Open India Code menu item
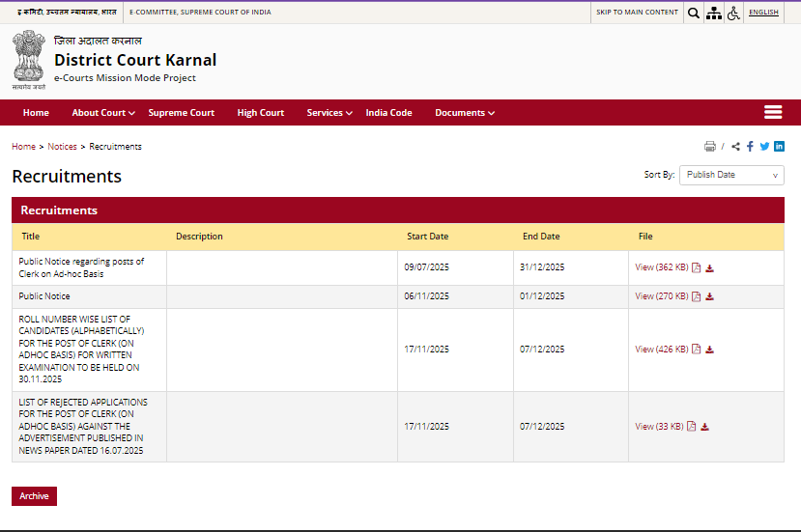This screenshot has width=801, height=532. 388,112
